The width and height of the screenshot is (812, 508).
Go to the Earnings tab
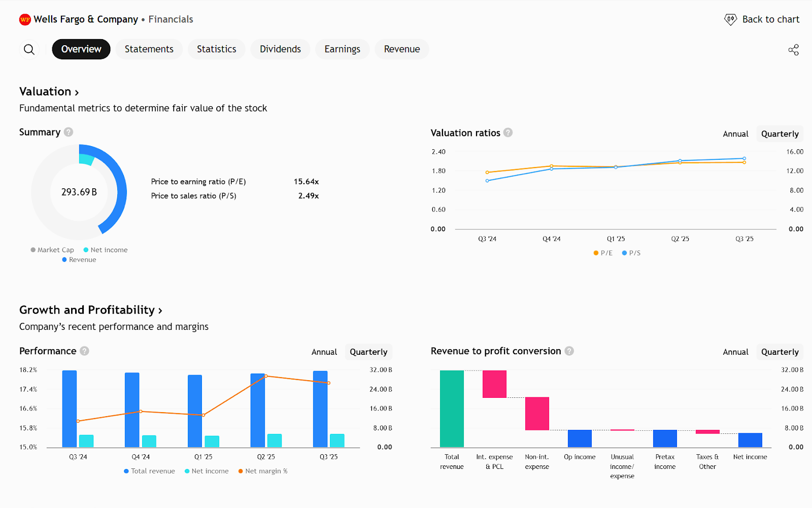click(x=342, y=49)
